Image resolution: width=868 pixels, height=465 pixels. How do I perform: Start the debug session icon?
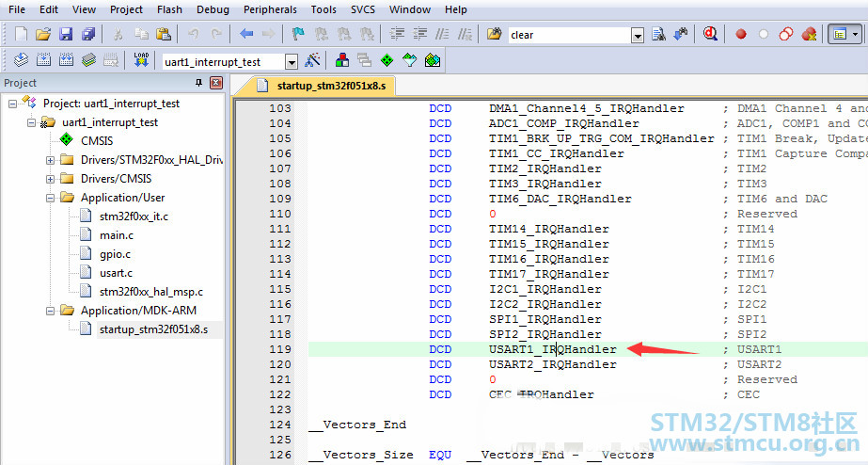709,35
